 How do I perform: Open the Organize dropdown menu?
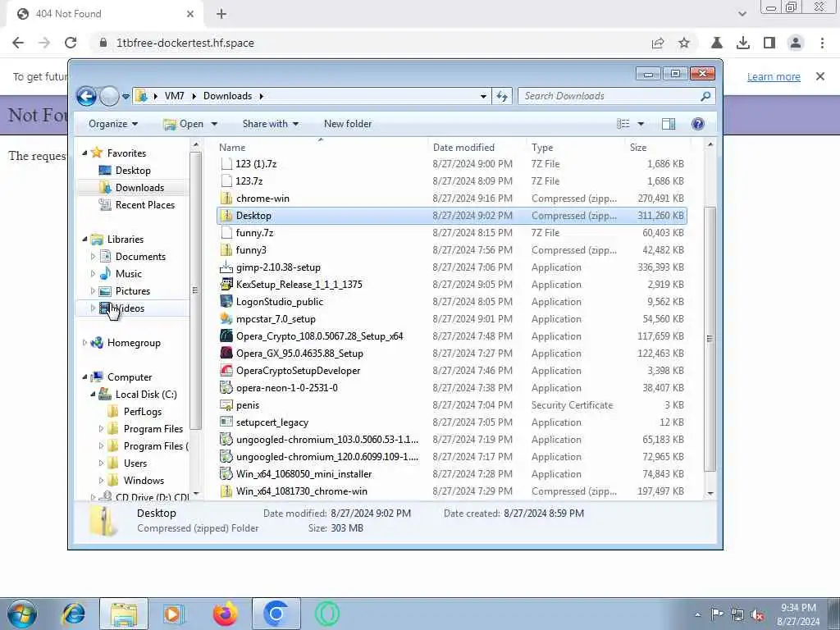tap(113, 125)
